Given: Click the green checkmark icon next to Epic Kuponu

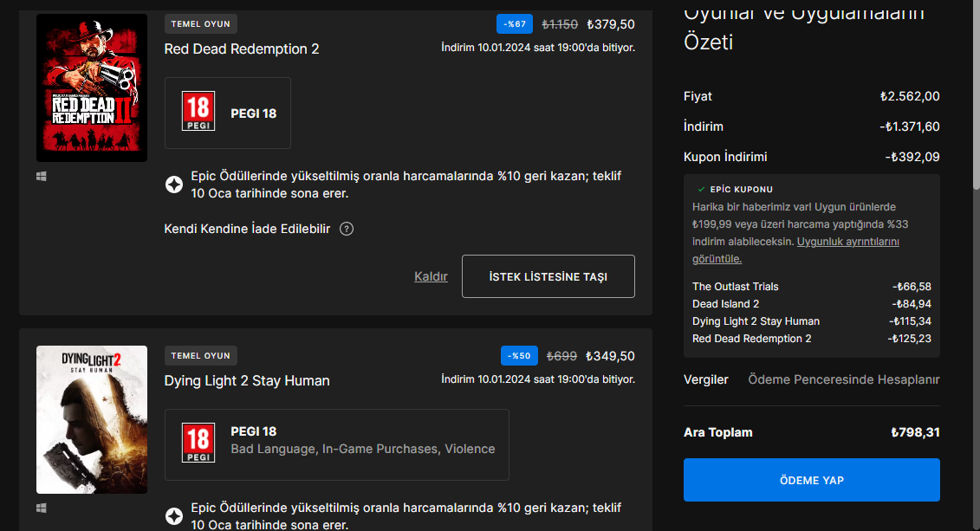Looking at the screenshot, I should pyautogui.click(x=701, y=189).
